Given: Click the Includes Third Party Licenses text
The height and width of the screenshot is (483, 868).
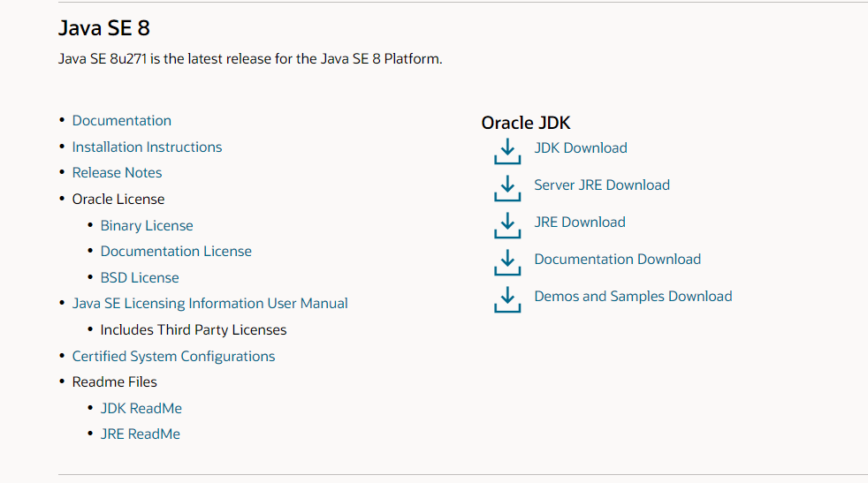Looking at the screenshot, I should [x=194, y=329].
